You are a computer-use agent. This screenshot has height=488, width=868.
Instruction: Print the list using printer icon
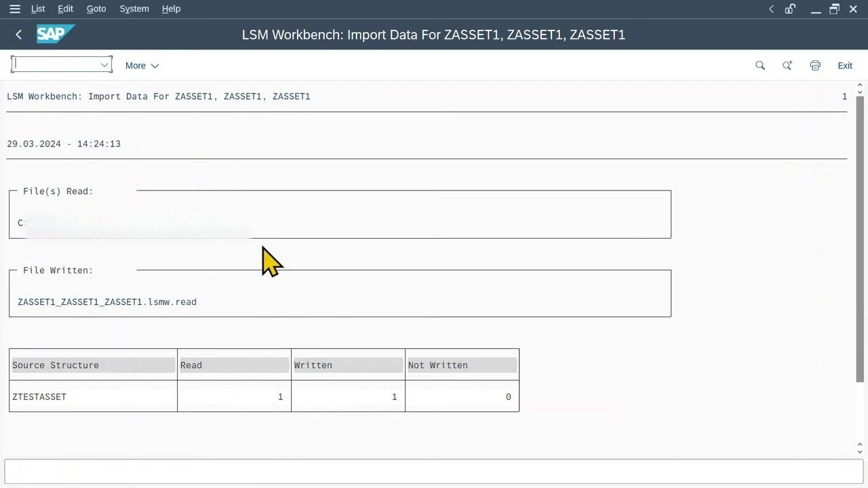(815, 66)
